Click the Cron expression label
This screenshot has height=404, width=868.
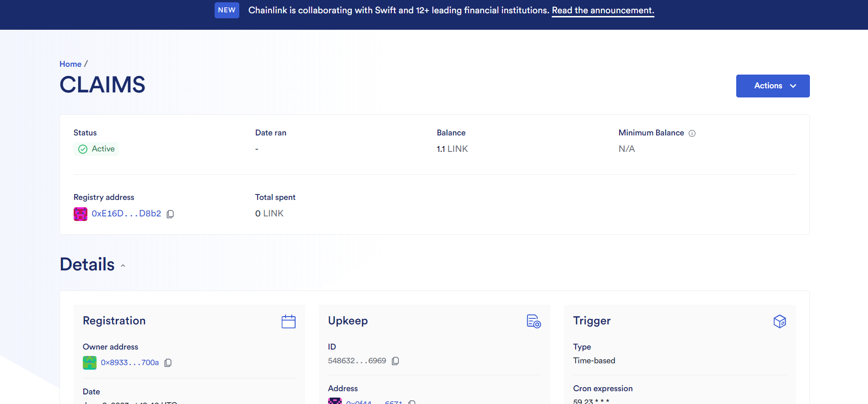(x=603, y=388)
